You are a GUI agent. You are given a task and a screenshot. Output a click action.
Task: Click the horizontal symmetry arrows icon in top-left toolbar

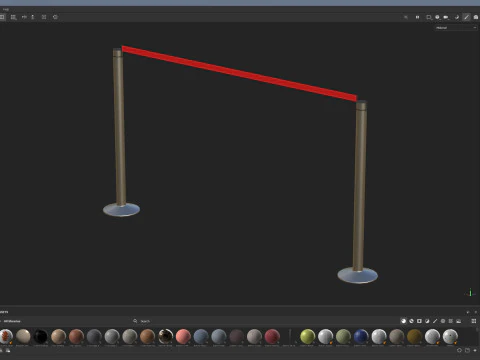pos(24,17)
